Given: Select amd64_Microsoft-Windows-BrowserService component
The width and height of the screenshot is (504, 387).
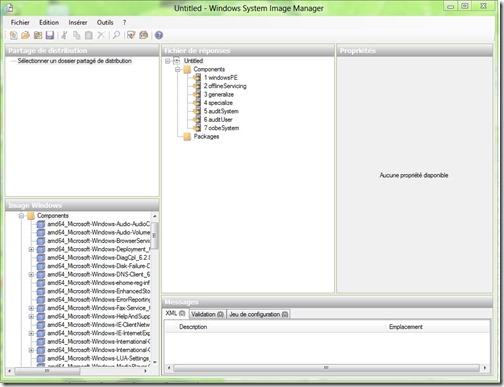Looking at the screenshot, I should [x=99, y=241].
